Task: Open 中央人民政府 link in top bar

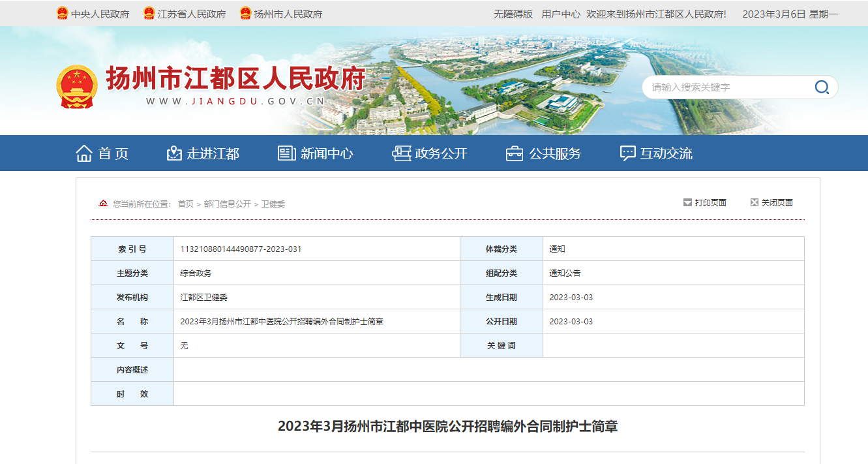Action: (100, 14)
